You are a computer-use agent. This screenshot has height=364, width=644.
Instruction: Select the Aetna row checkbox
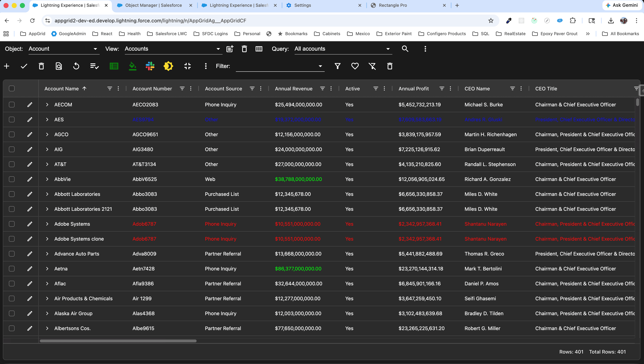coord(12,268)
